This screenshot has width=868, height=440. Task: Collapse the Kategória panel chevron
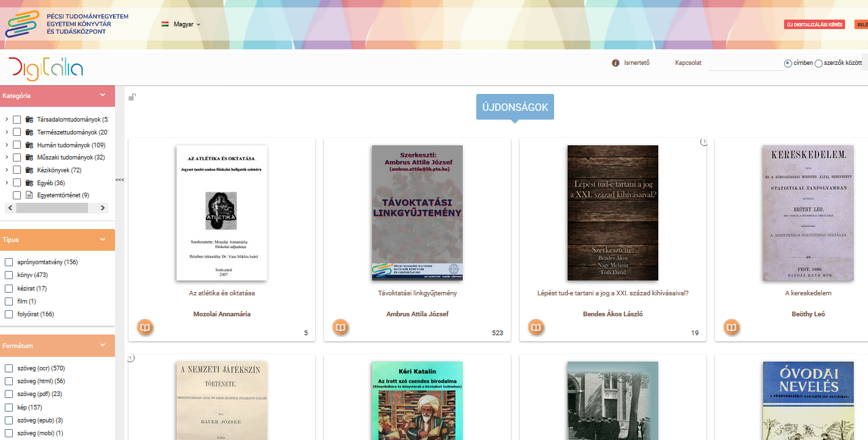point(103,95)
